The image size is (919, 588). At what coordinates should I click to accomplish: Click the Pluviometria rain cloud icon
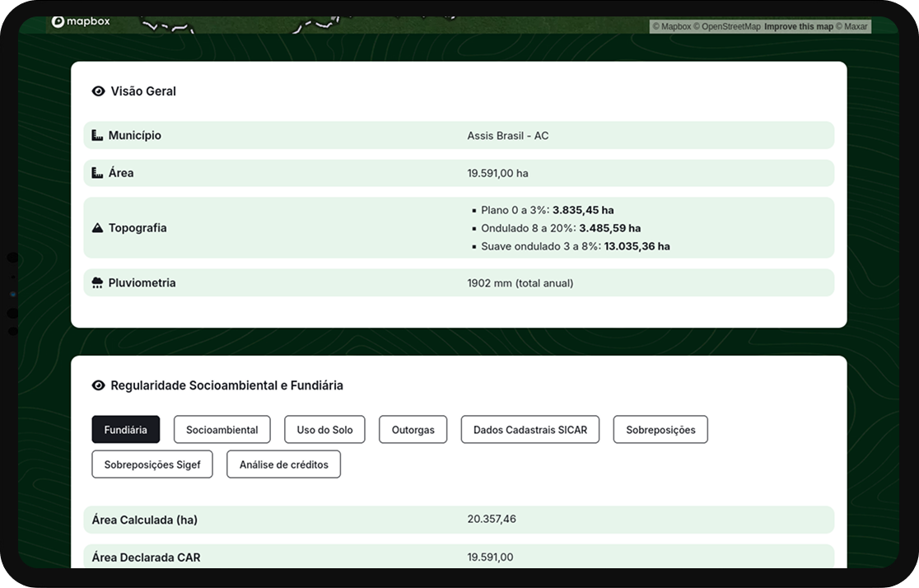(97, 282)
